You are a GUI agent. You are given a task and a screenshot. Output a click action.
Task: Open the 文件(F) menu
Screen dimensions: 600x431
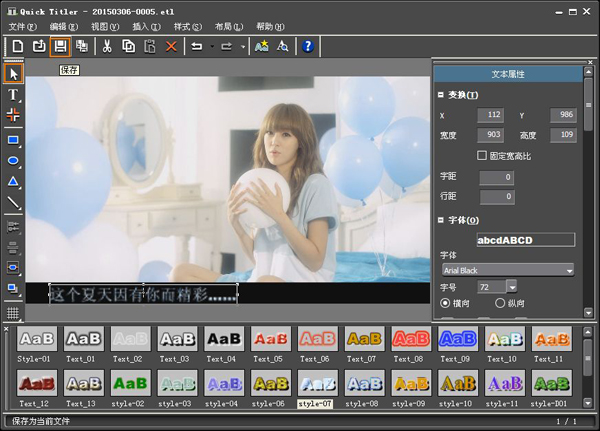(x=23, y=26)
